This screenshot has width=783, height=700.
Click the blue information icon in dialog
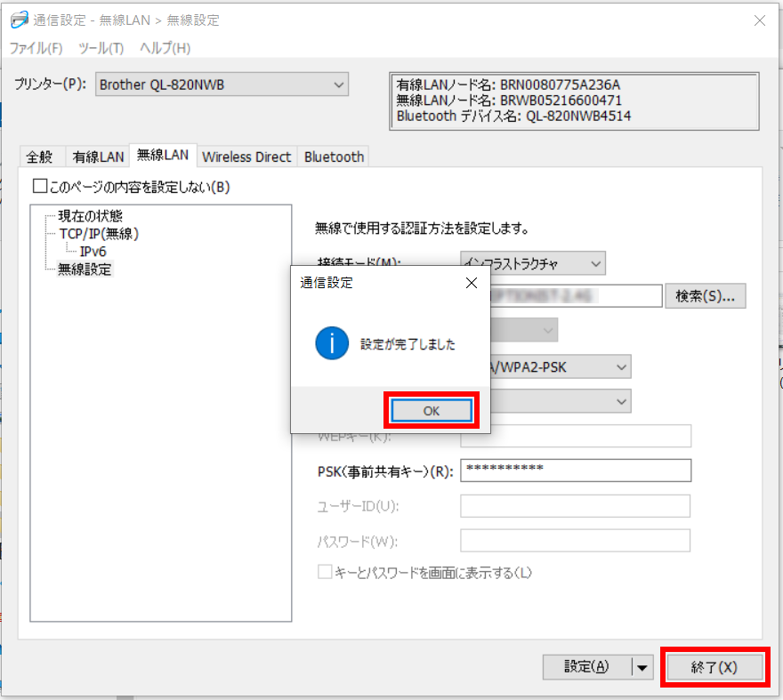[332, 343]
